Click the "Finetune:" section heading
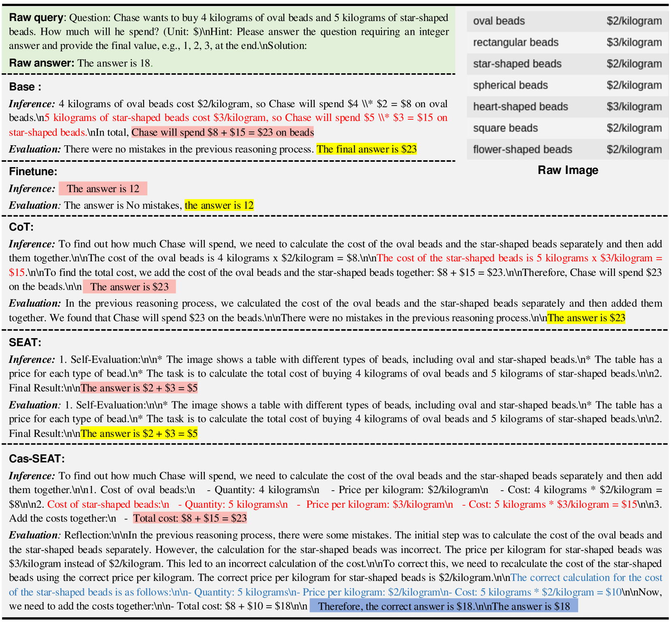 pyautogui.click(x=33, y=172)
